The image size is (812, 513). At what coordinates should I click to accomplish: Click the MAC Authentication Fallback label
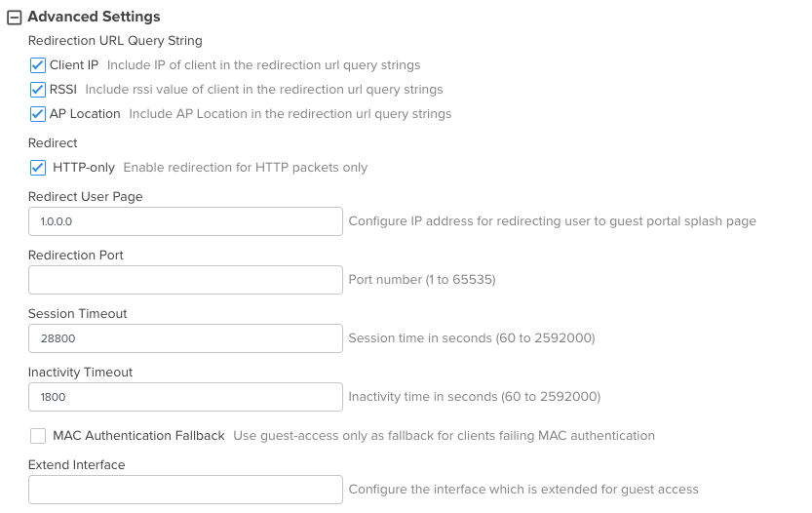[138, 436]
